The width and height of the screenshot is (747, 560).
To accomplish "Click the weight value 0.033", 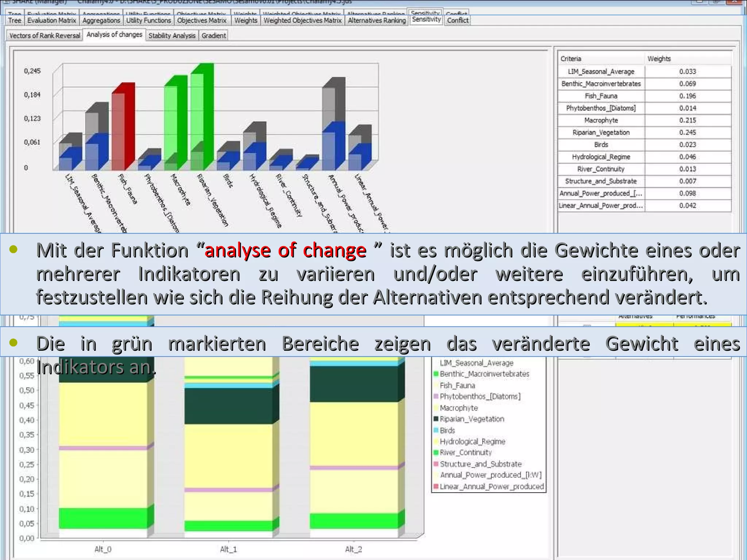I will [x=688, y=71].
